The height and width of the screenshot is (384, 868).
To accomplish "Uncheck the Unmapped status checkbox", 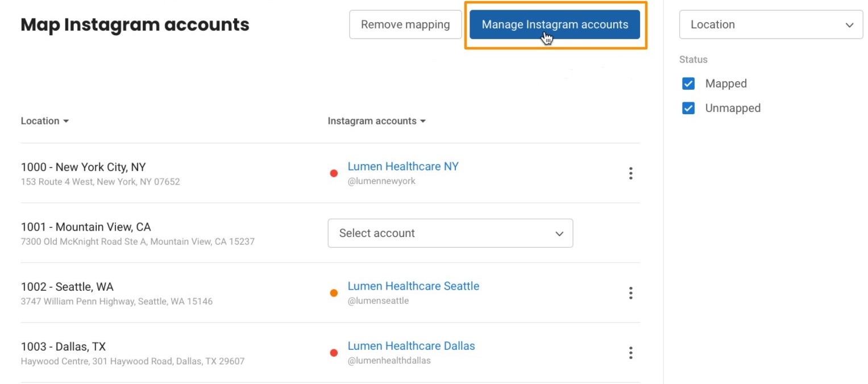I will pyautogui.click(x=688, y=108).
